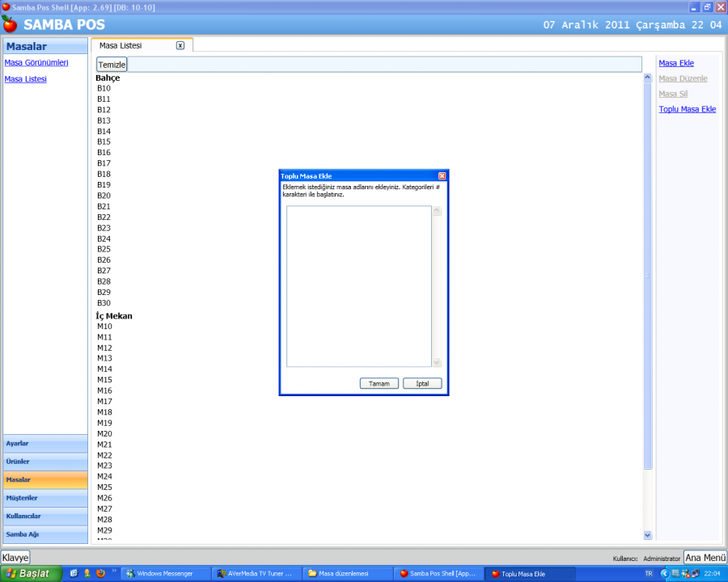Open Firefox quick launch icon

(x=100, y=574)
